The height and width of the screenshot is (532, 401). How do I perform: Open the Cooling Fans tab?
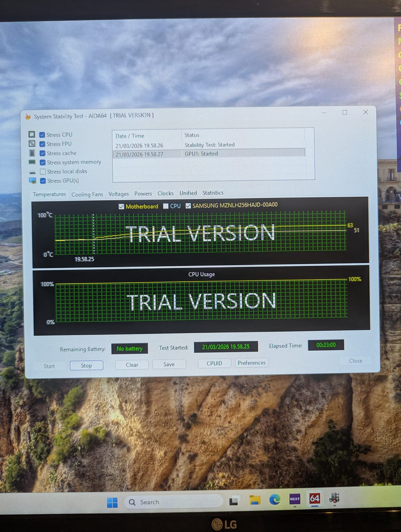coord(87,194)
